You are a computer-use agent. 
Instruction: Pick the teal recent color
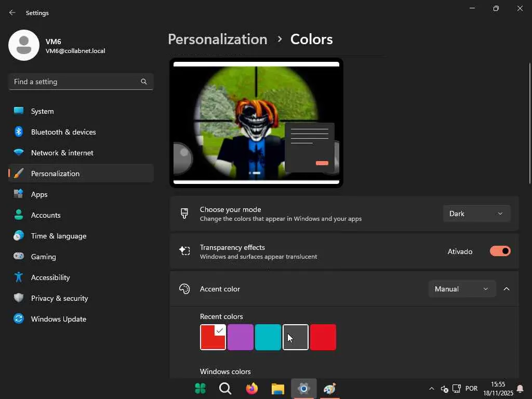coord(268,337)
